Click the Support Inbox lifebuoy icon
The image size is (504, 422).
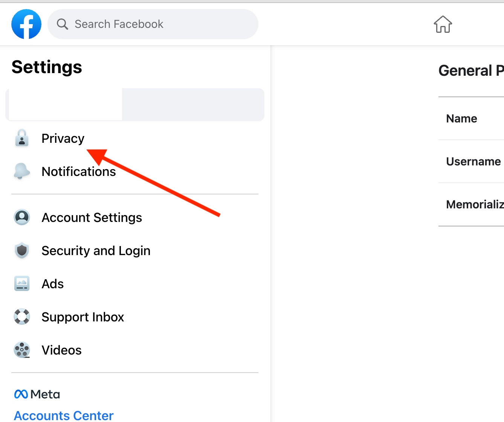(22, 317)
